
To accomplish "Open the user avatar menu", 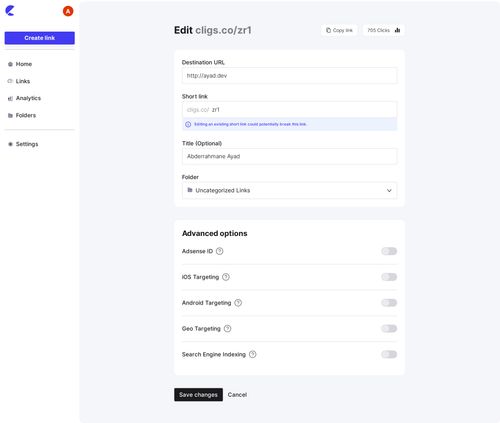I will pyautogui.click(x=68, y=11).
